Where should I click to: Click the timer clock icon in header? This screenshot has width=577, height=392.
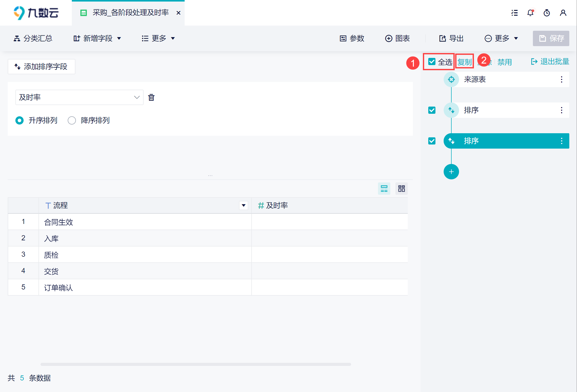click(x=547, y=13)
